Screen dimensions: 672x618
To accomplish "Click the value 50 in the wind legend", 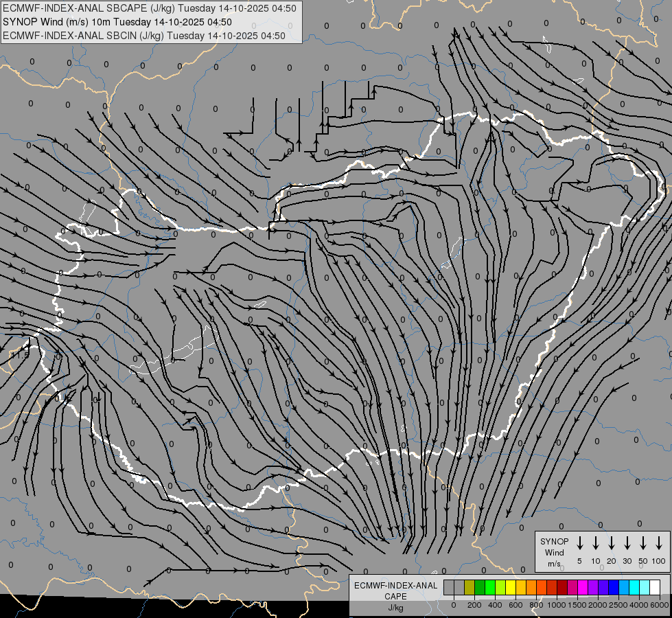I will coord(643,561).
